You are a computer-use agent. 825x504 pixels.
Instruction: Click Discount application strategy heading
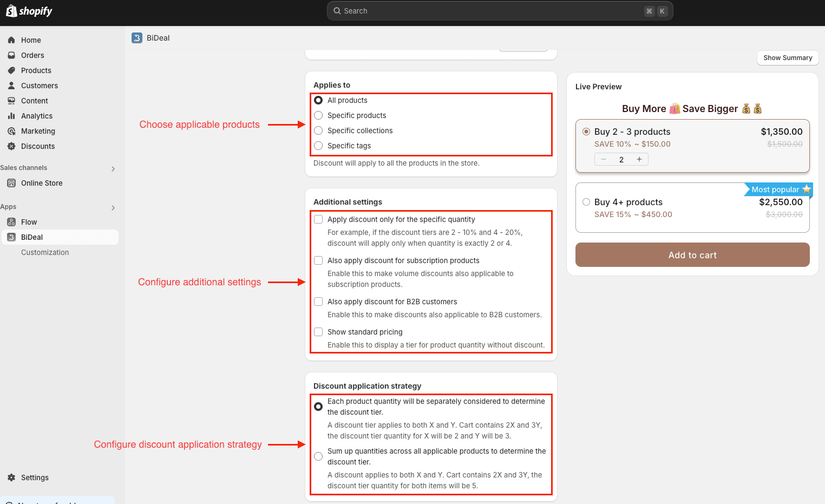tap(367, 386)
